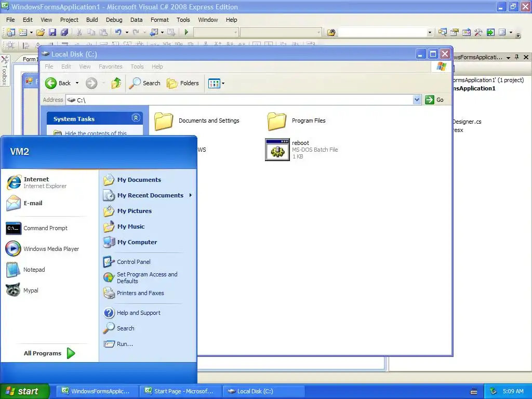
Task: Click Save icon in Visual C# toolbar
Action: 52,32
